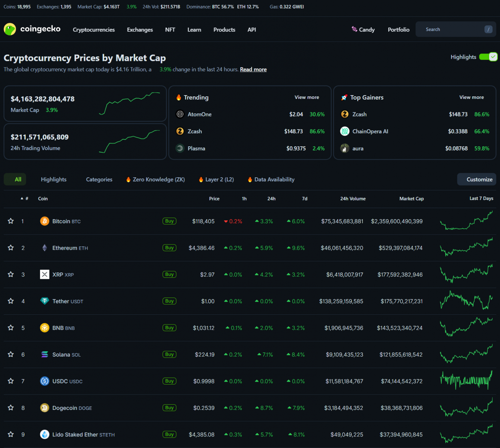
Task: Favorite Tether with its star icon
Action: (x=11, y=301)
